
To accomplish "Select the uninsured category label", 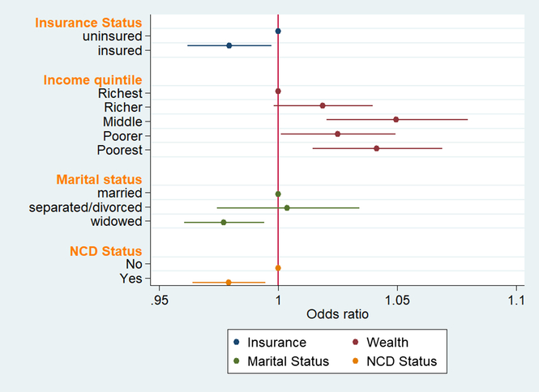I will pos(113,36).
